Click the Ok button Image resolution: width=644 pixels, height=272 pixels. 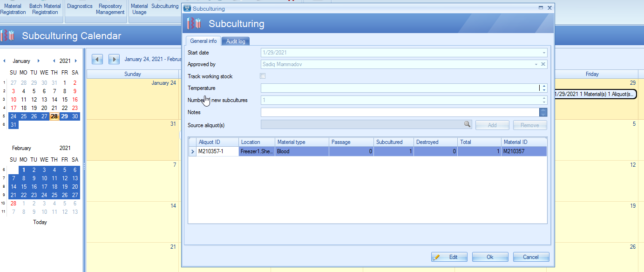pos(490,257)
